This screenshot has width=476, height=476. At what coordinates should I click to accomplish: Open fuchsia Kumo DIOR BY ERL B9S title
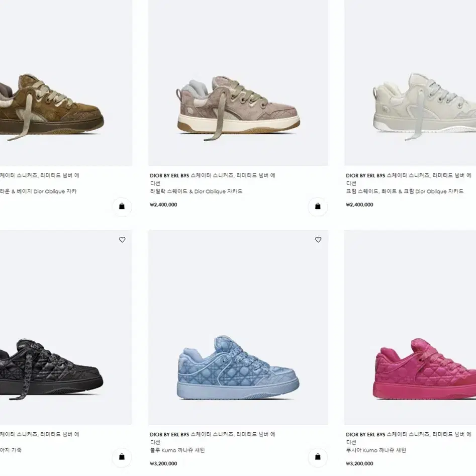[x=409, y=438]
